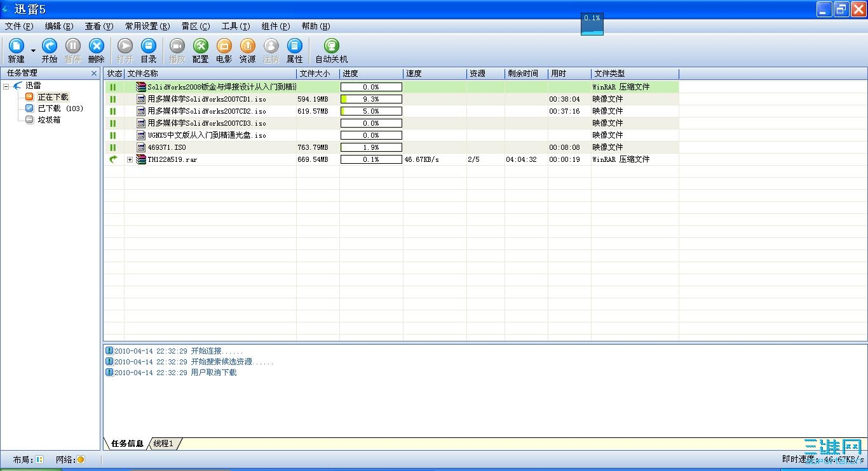Click the paused status icon for SolidWorks2007CD3.iso

pyautogui.click(x=113, y=123)
